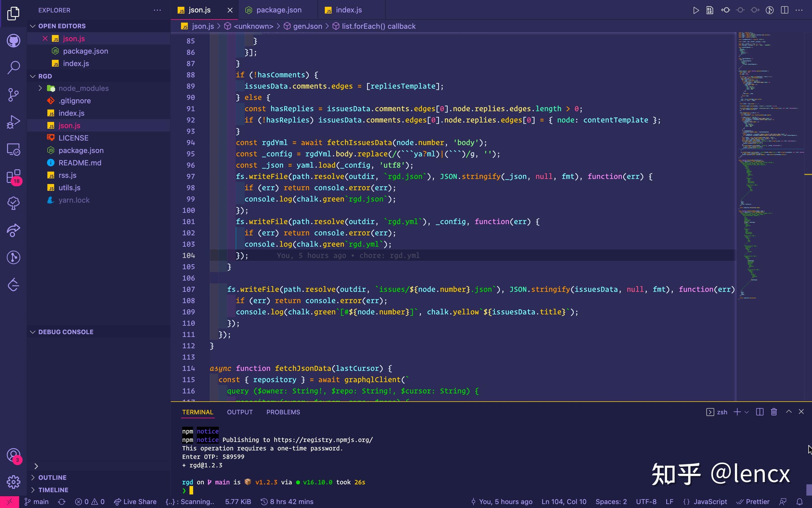
Task: Click errors and warnings count in status bar
Action: point(90,502)
